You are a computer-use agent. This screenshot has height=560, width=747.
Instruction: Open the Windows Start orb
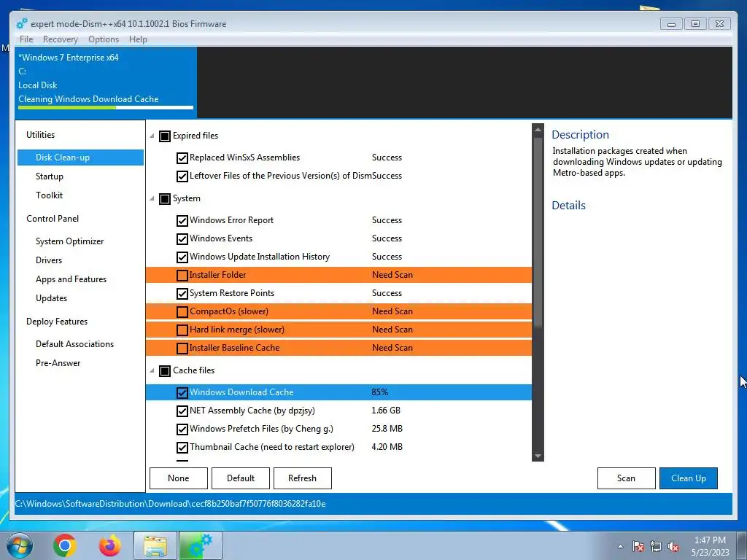click(20, 545)
